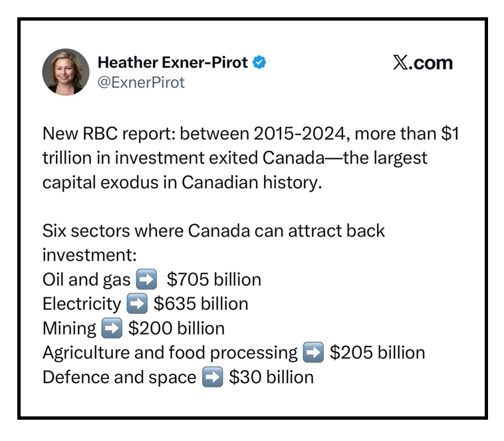Click the X.com logo
Viewport: 504px width, 441px height.
(x=422, y=63)
